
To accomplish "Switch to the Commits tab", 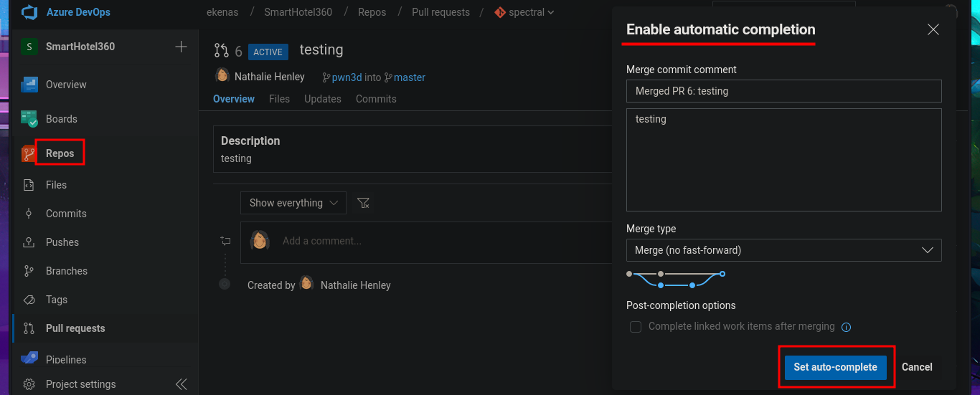I will tap(376, 99).
